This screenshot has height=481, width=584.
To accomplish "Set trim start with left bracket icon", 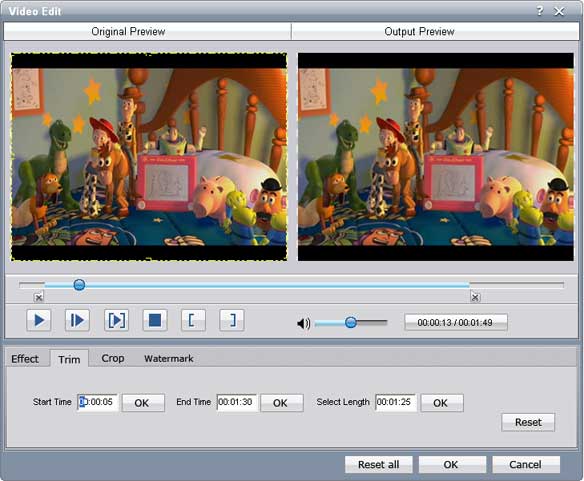I will (x=193, y=320).
